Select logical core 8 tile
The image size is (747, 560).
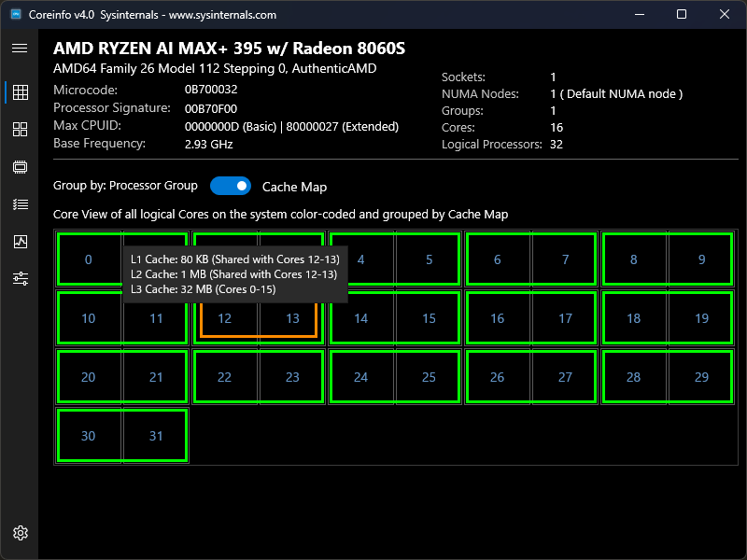(x=633, y=259)
